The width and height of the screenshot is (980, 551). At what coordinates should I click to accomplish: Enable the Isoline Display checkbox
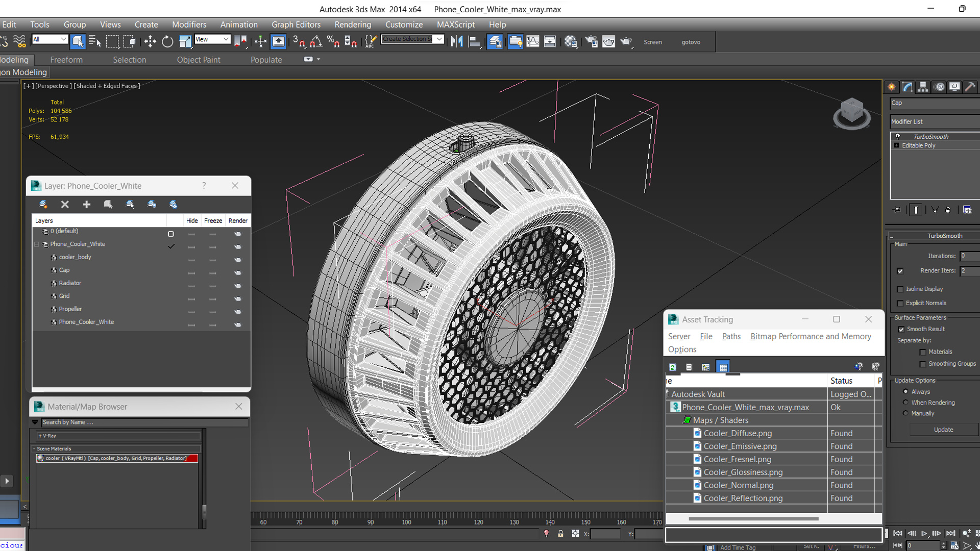click(x=900, y=289)
